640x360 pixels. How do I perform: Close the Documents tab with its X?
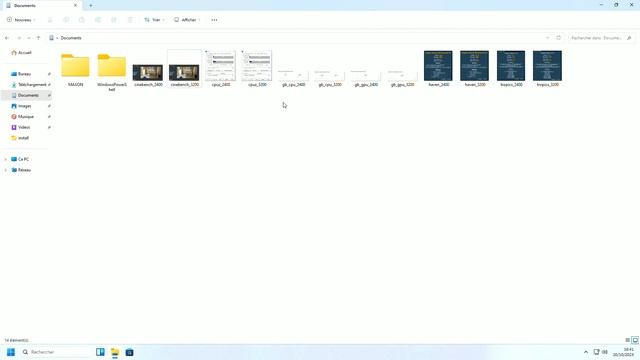pyautogui.click(x=76, y=6)
